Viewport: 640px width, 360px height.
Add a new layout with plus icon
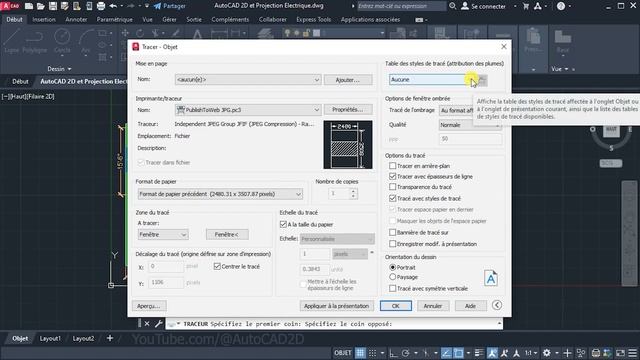point(110,338)
